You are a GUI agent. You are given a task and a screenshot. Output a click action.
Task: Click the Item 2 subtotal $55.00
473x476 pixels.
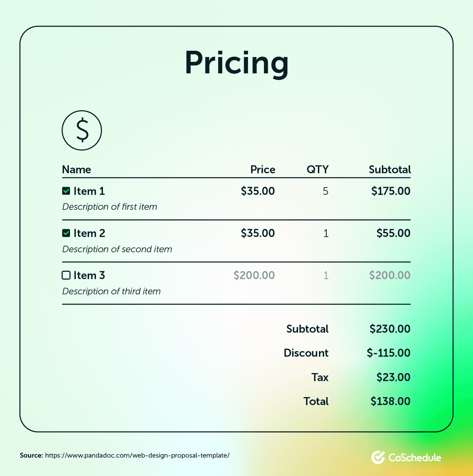(x=393, y=233)
